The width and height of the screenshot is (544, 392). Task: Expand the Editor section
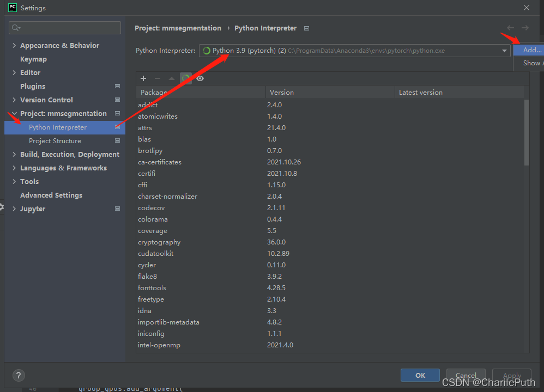(14, 72)
